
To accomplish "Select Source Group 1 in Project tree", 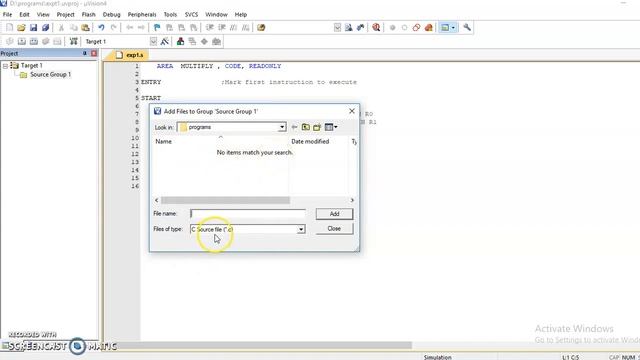I will [50, 75].
